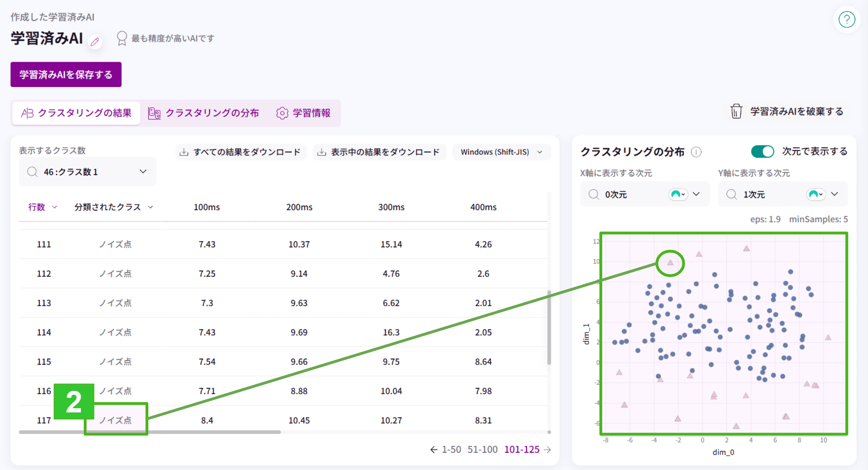Click the download icon for 表示中の結果
This screenshot has height=470, width=868.
coord(321,152)
